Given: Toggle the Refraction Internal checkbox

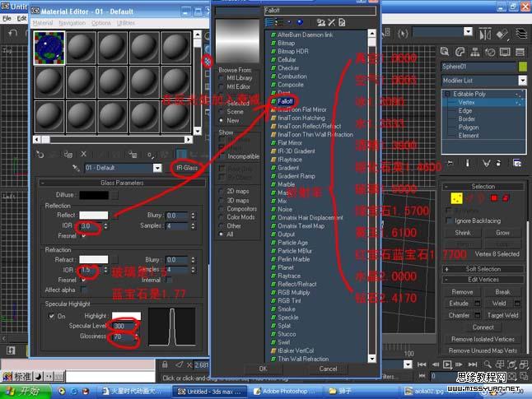Looking at the screenshot, I should [x=169, y=280].
